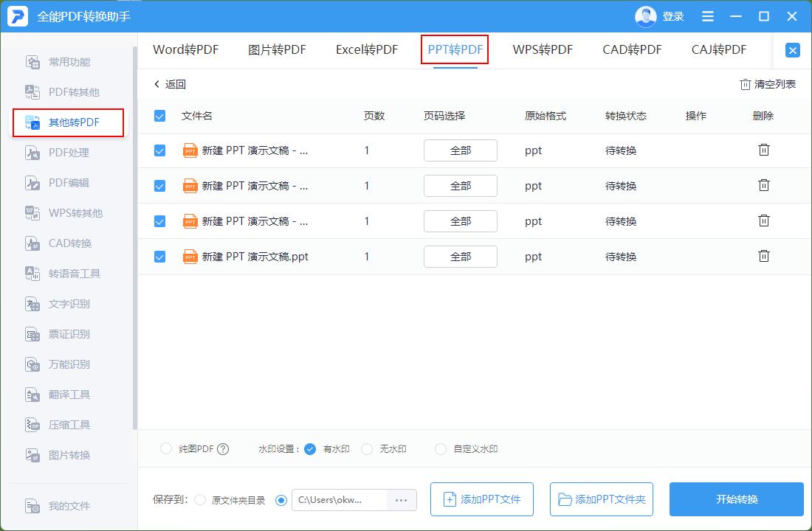The height and width of the screenshot is (531, 812).
Task: Open page selection 全部 for first file
Action: pos(460,150)
